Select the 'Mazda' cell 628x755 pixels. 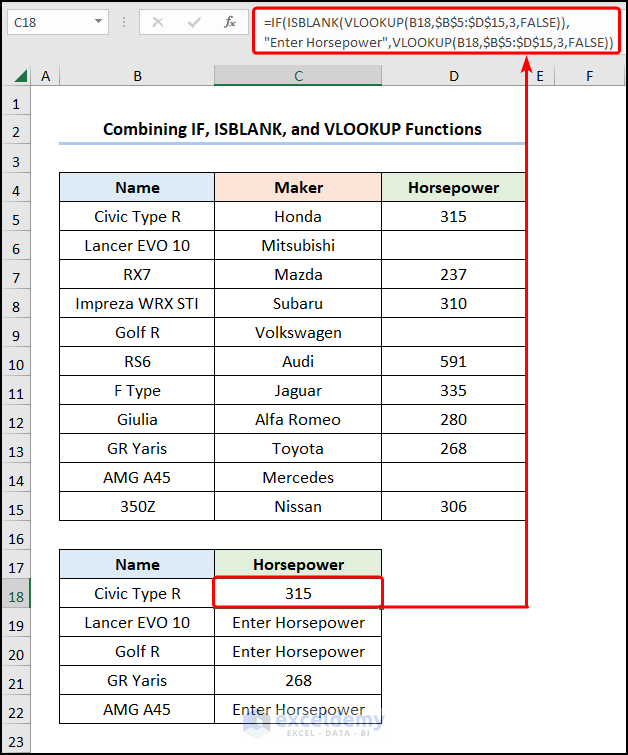coord(298,274)
